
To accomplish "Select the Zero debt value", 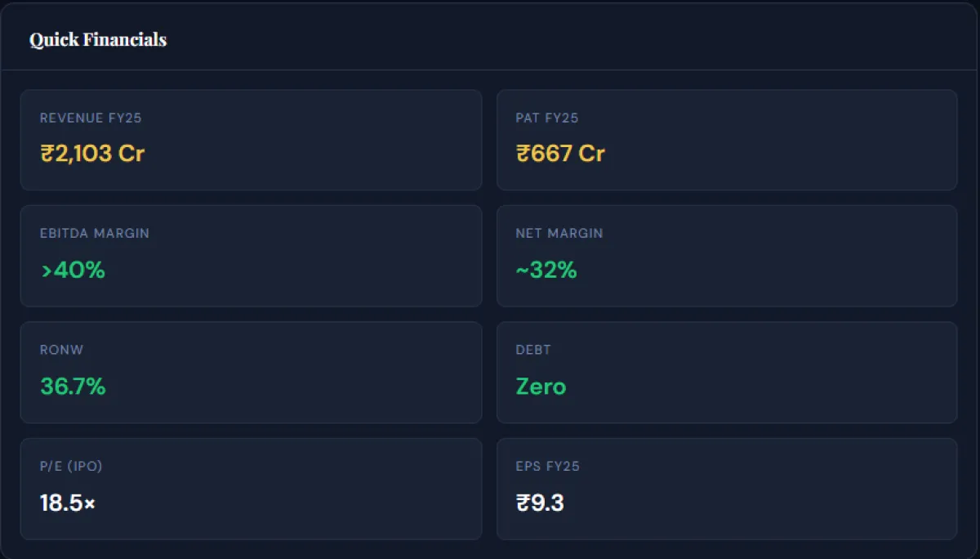I will [541, 387].
